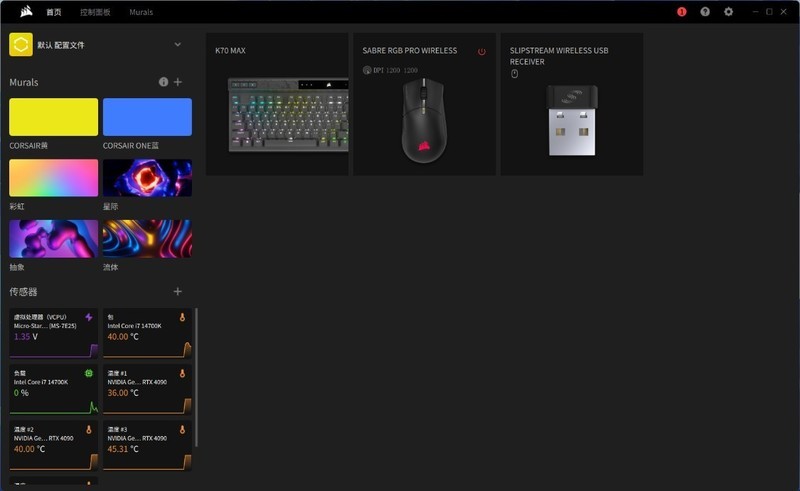
Task: Click the purple voltage lightning icon
Action: [x=89, y=317]
